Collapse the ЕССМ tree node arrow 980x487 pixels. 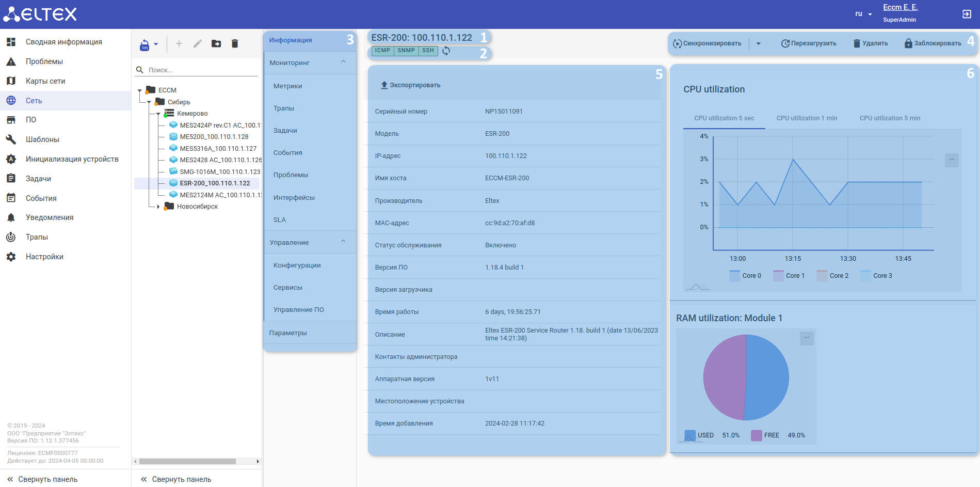(x=140, y=90)
